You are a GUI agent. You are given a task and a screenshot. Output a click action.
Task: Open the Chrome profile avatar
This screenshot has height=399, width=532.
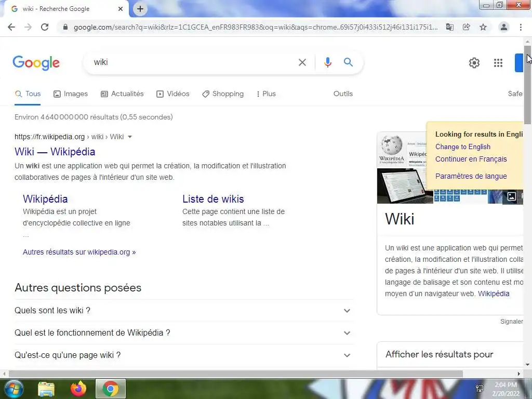(504, 27)
